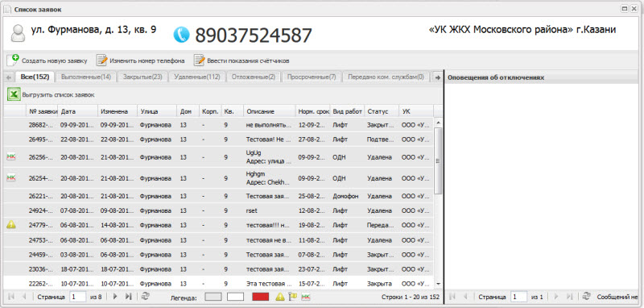Open the Все(152) tab
The height and width of the screenshot is (308, 644).
click(x=35, y=77)
